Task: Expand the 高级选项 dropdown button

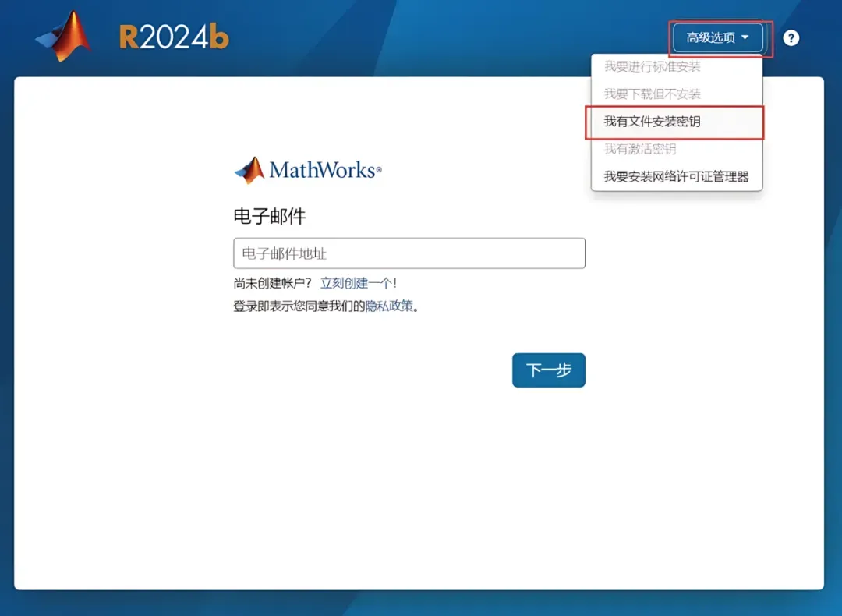Action: click(x=717, y=37)
